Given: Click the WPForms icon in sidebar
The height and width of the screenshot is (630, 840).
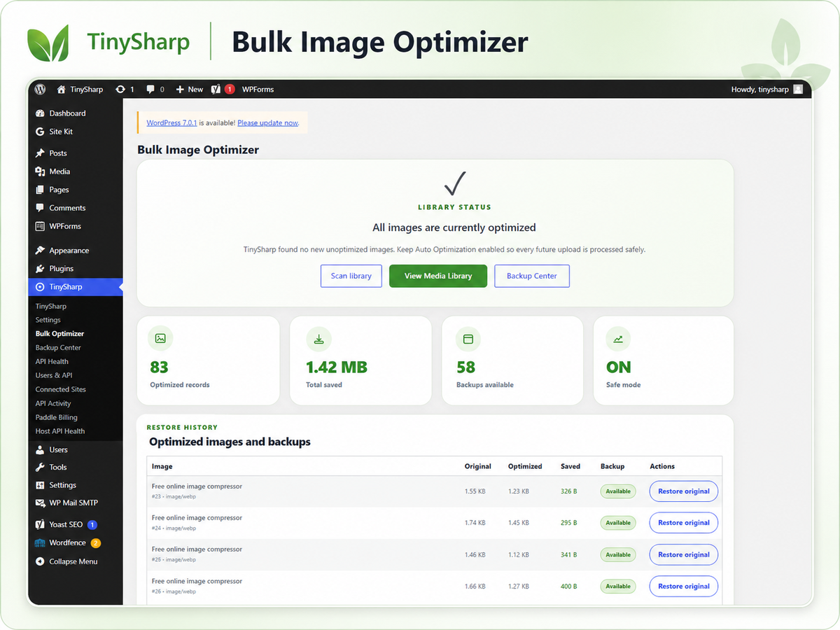Looking at the screenshot, I should [x=40, y=226].
